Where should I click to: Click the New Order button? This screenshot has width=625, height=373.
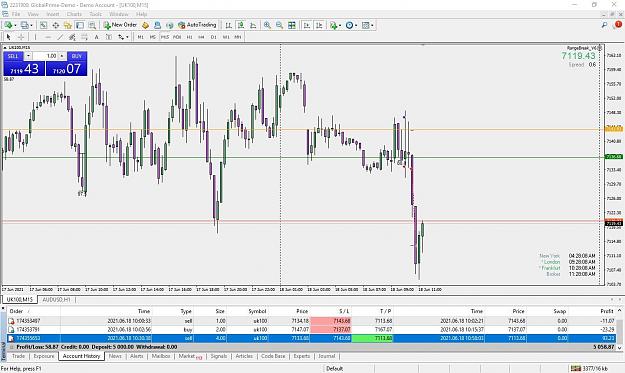pos(120,25)
